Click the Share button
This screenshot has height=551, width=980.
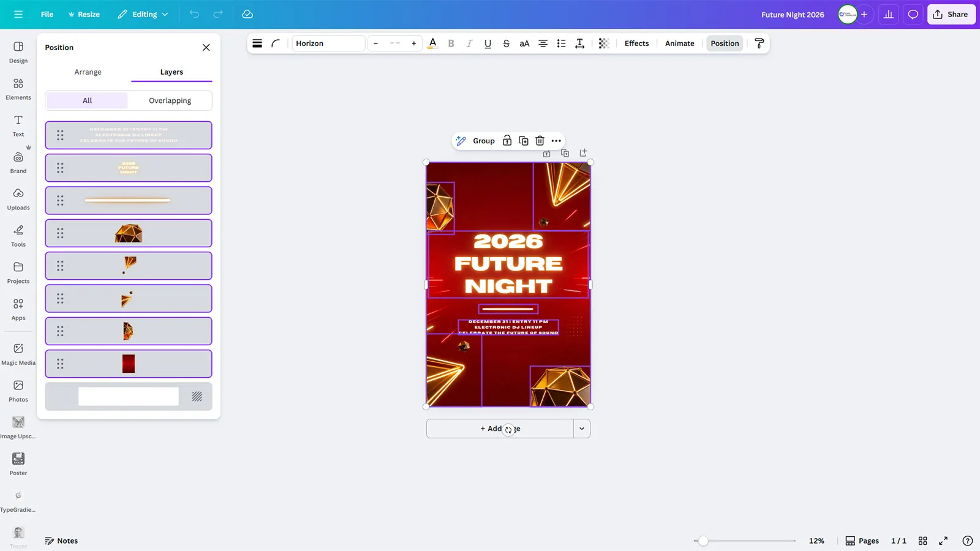(951, 14)
